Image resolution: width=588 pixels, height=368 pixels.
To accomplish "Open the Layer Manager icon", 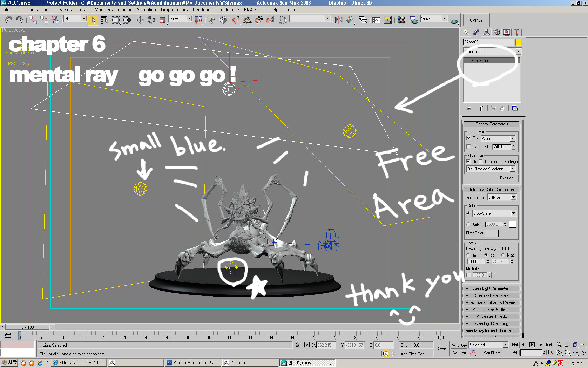I will pyautogui.click(x=364, y=20).
